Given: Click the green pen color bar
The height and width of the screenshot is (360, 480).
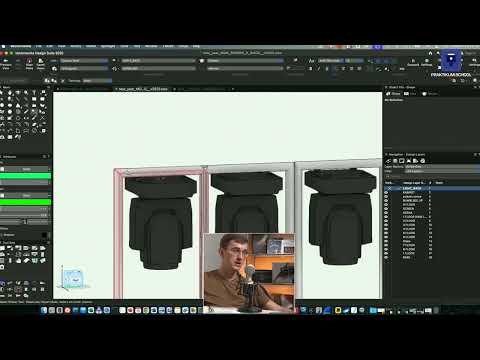Looking at the screenshot, I should coord(25,202).
